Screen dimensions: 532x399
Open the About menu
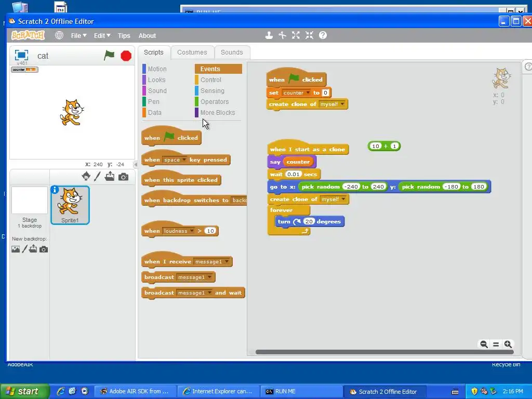coord(147,36)
